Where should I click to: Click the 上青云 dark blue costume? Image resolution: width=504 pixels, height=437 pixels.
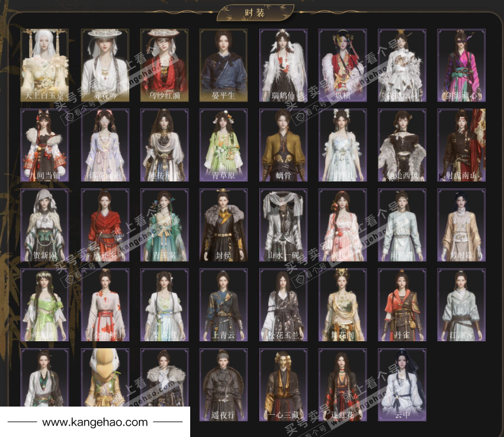click(x=223, y=305)
